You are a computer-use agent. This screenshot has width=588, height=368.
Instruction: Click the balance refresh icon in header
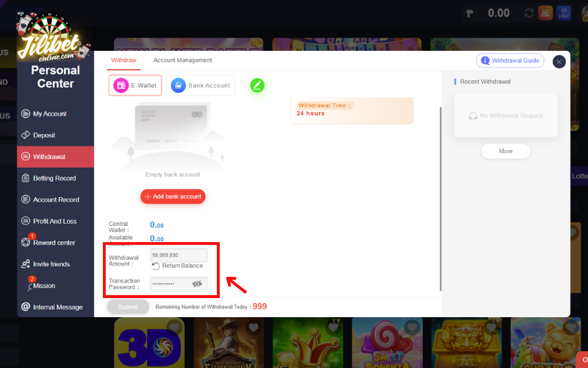click(528, 13)
